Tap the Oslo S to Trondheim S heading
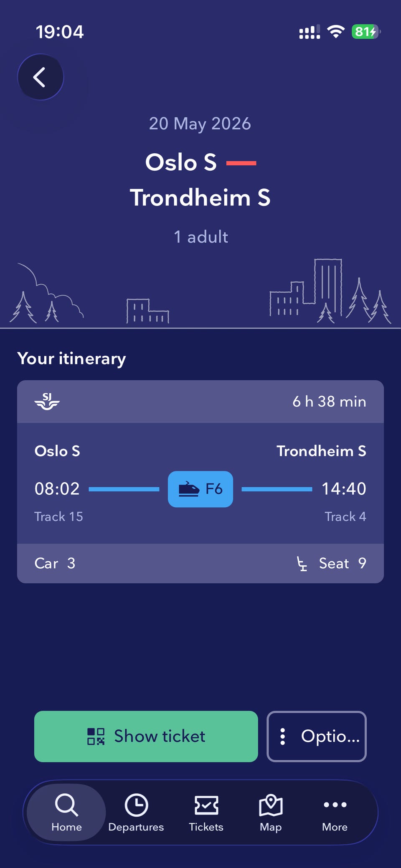Viewport: 401px width, 868px height. pos(200,180)
